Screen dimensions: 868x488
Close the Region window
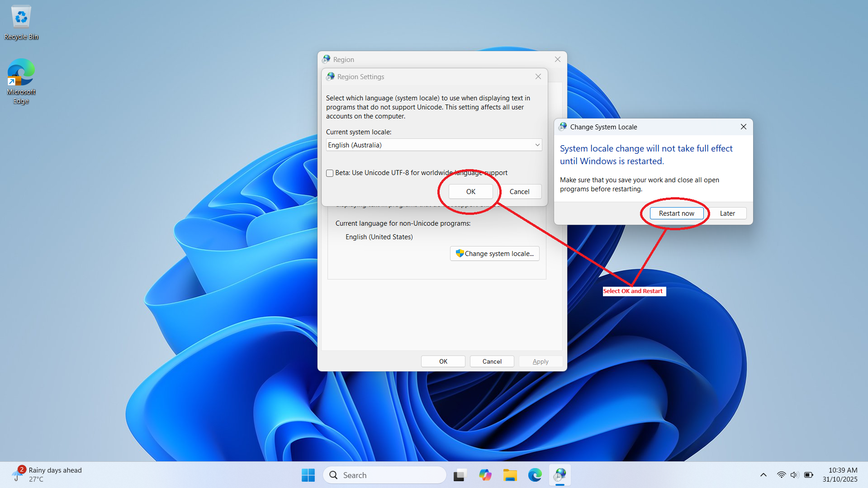click(557, 59)
